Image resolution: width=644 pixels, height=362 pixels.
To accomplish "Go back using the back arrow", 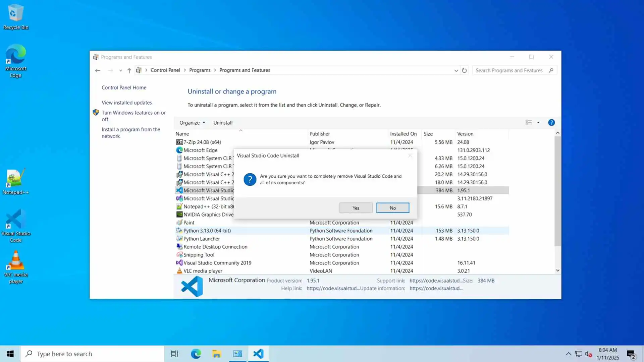I will (98, 70).
